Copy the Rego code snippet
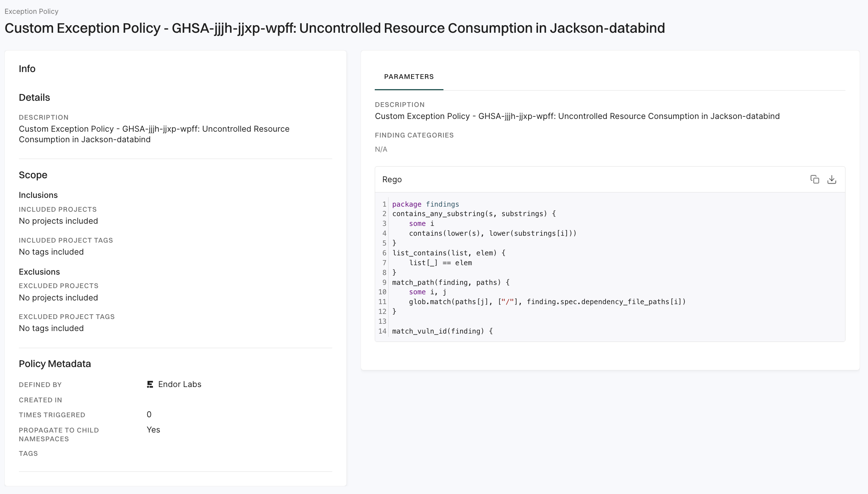 (815, 179)
